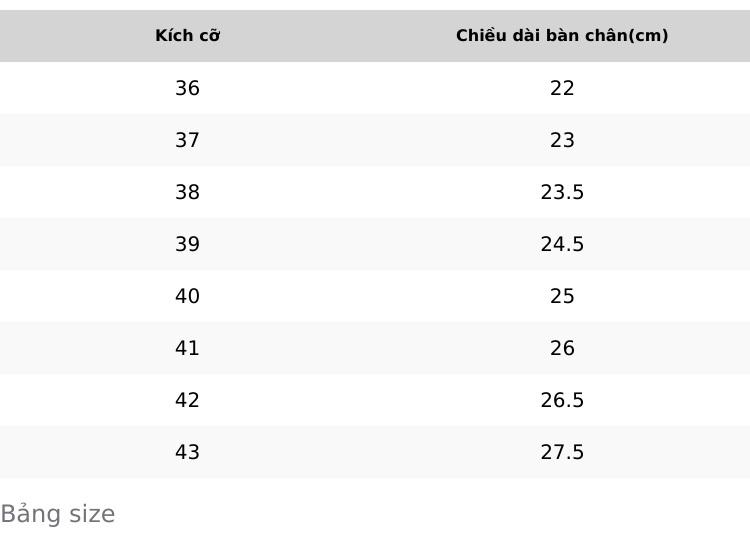This screenshot has width=750, height=550.
Task: Click the gray table header row
Action: tap(375, 36)
